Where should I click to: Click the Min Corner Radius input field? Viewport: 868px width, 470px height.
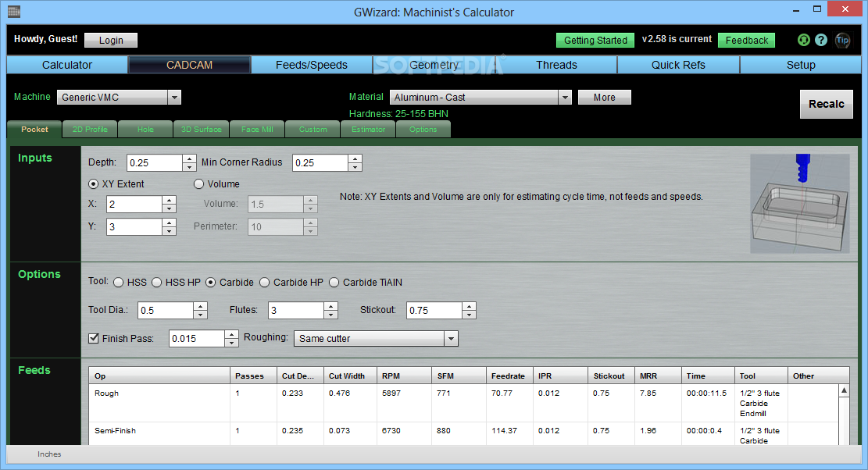click(320, 162)
